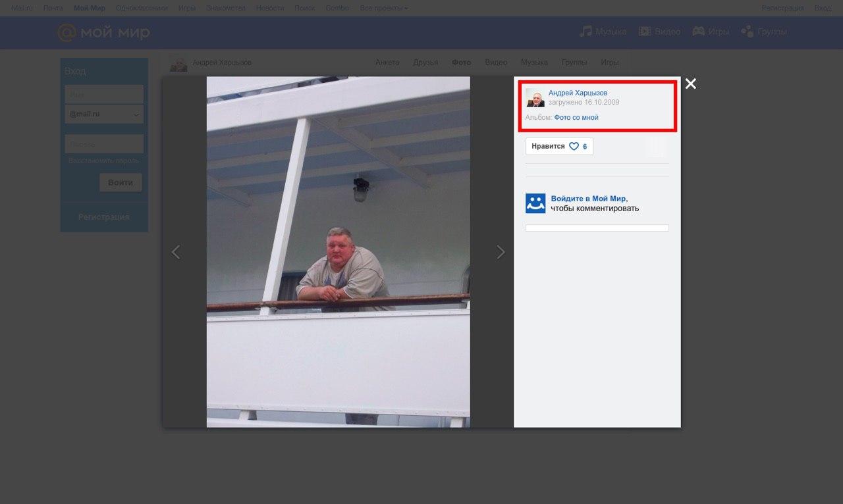
Task: Open the album Фото со мной
Action: pyautogui.click(x=576, y=118)
